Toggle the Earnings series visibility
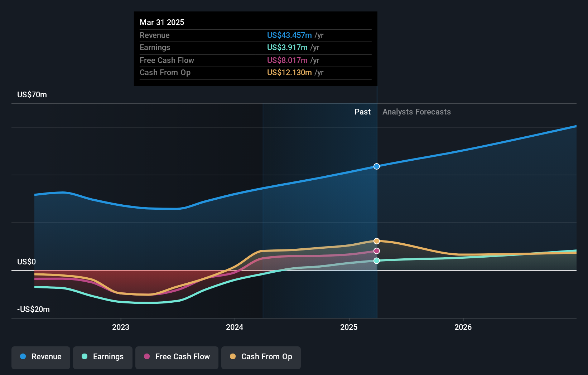 [x=102, y=357]
